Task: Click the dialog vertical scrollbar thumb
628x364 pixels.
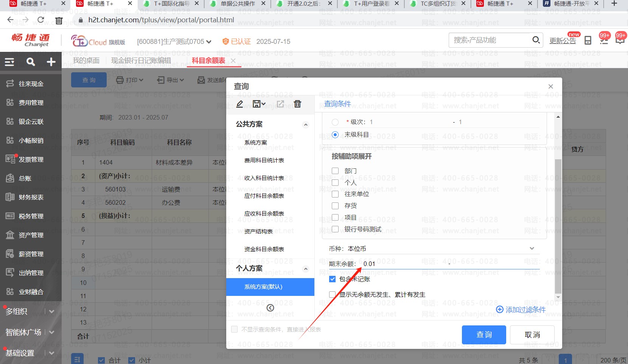Action: pos(558,226)
